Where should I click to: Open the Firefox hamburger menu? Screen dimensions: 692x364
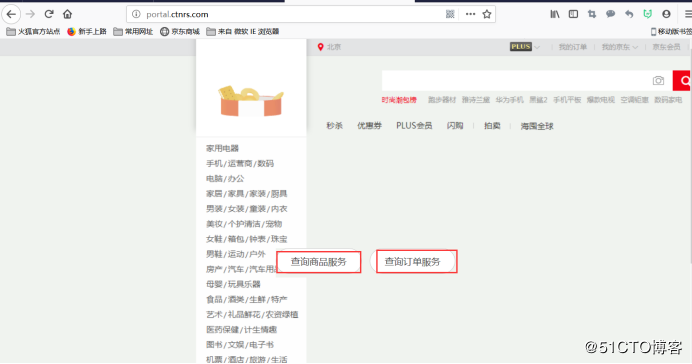(x=688, y=14)
